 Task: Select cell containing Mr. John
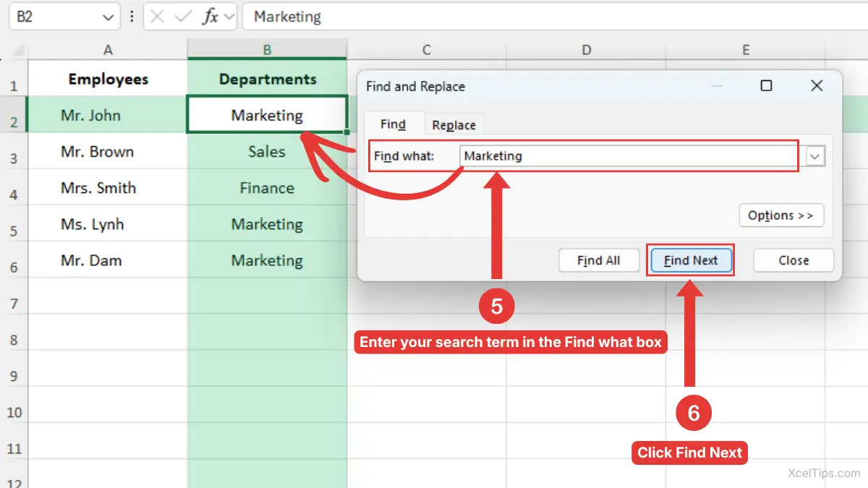[x=108, y=116]
